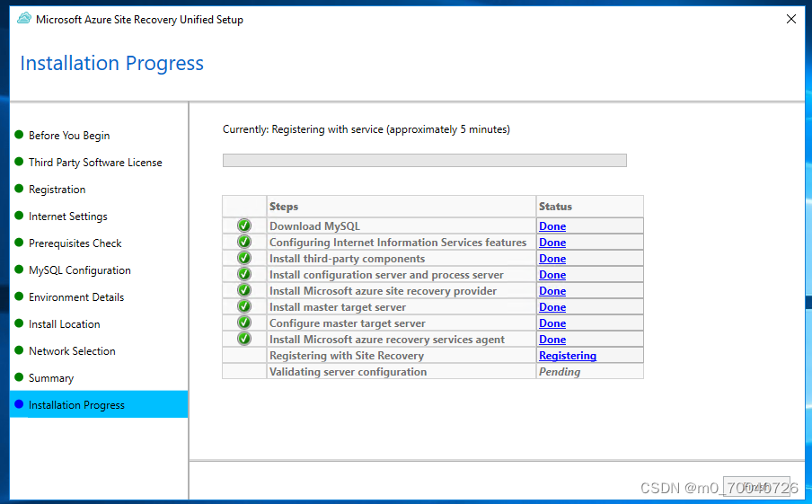
Task: Select the Summary step
Action: coord(51,377)
